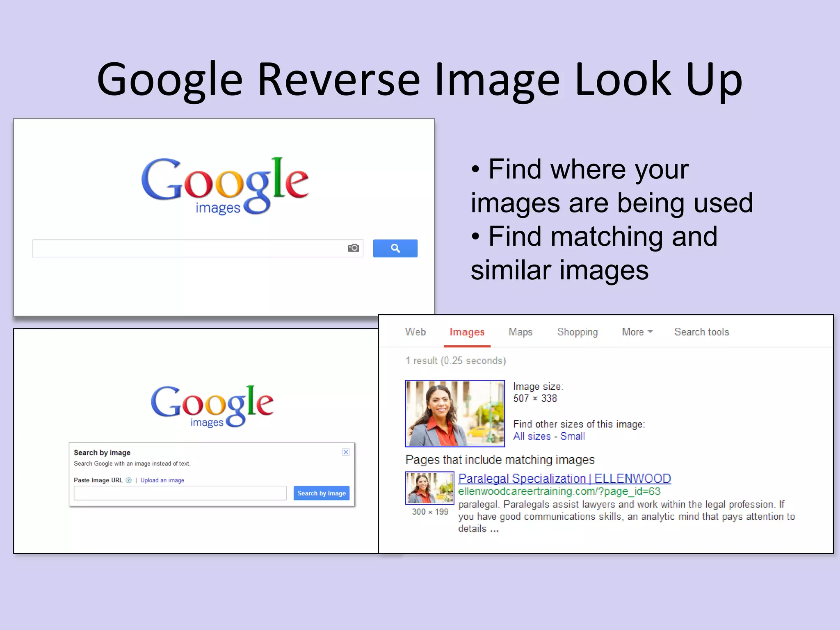Screen dimensions: 840x630
Task: Select the Images tab
Action: 467,332
